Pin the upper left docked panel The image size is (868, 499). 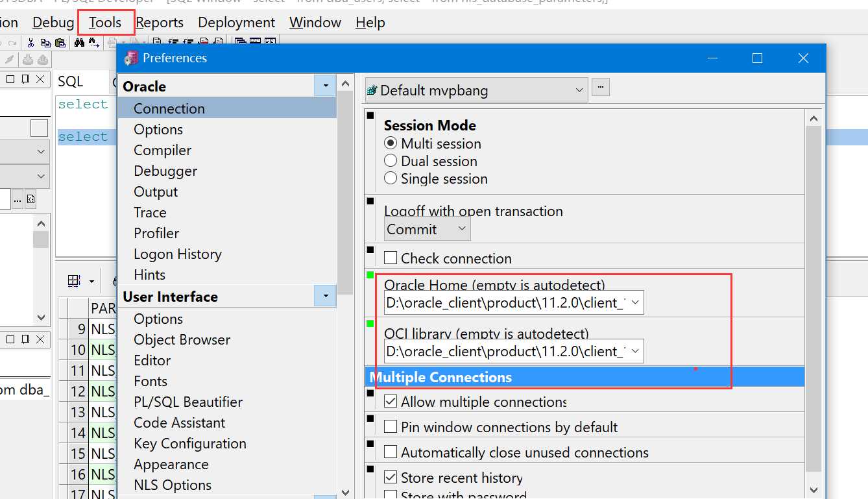coord(25,79)
